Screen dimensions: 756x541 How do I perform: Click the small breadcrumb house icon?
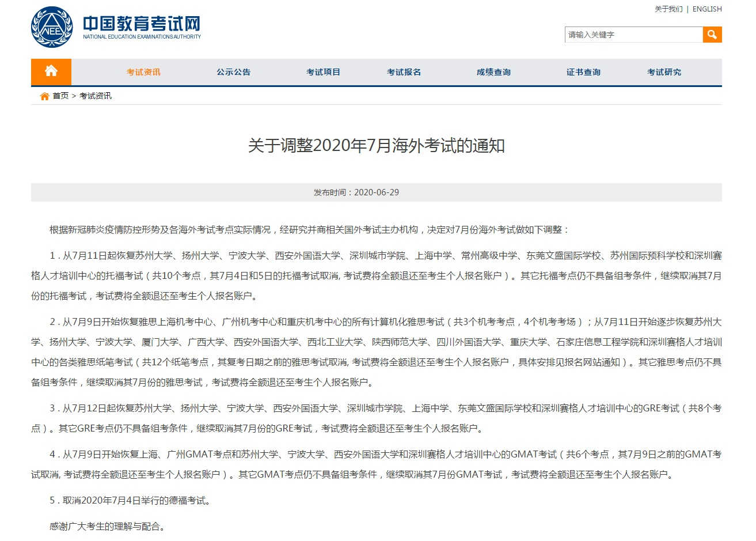click(44, 96)
